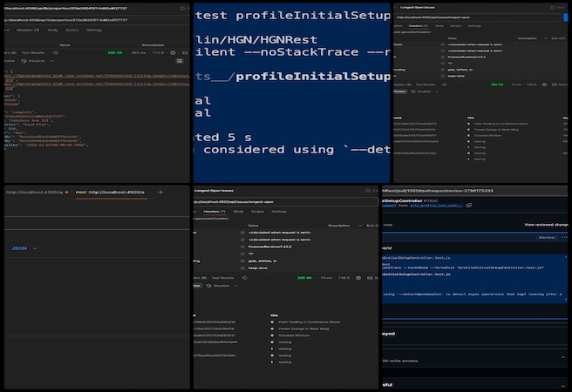The width and height of the screenshot is (572, 392).
Task: Expand Visualize chevron in top-left properties response
Action: pyautogui.click(x=51, y=61)
